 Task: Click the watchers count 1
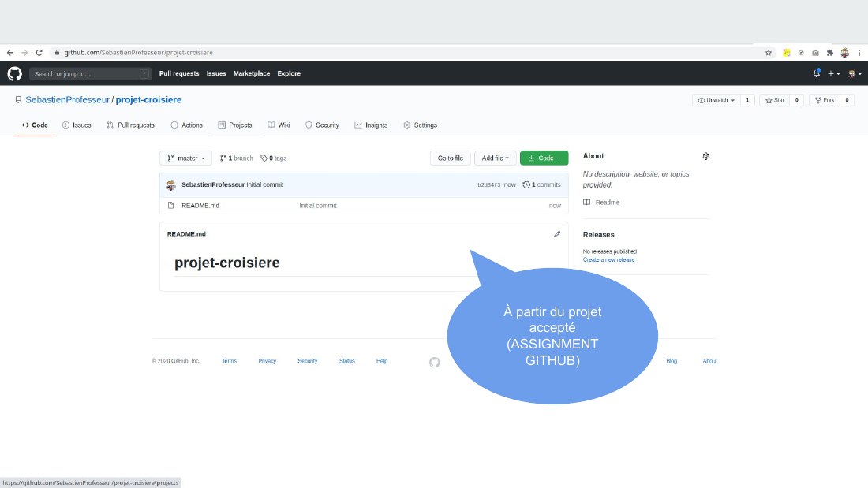[x=747, y=100]
